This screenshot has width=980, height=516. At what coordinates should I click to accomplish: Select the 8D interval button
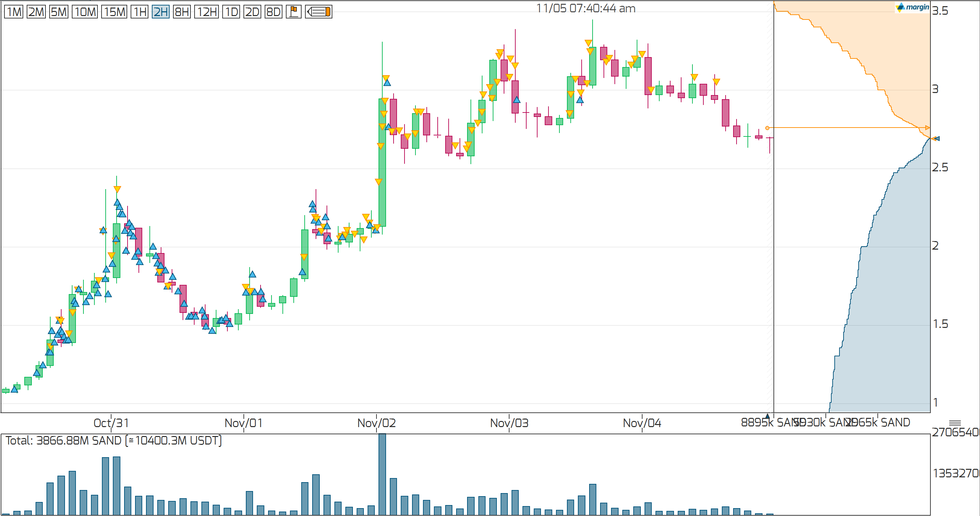coord(273,12)
